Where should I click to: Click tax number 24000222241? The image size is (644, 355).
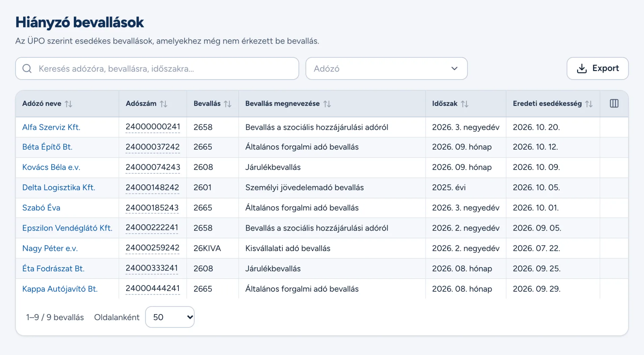tap(152, 228)
